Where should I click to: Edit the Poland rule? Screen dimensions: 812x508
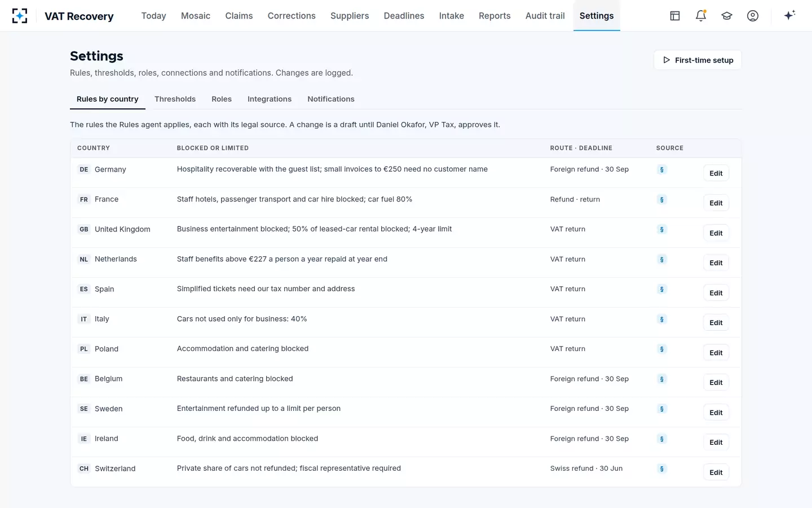pyautogui.click(x=716, y=353)
